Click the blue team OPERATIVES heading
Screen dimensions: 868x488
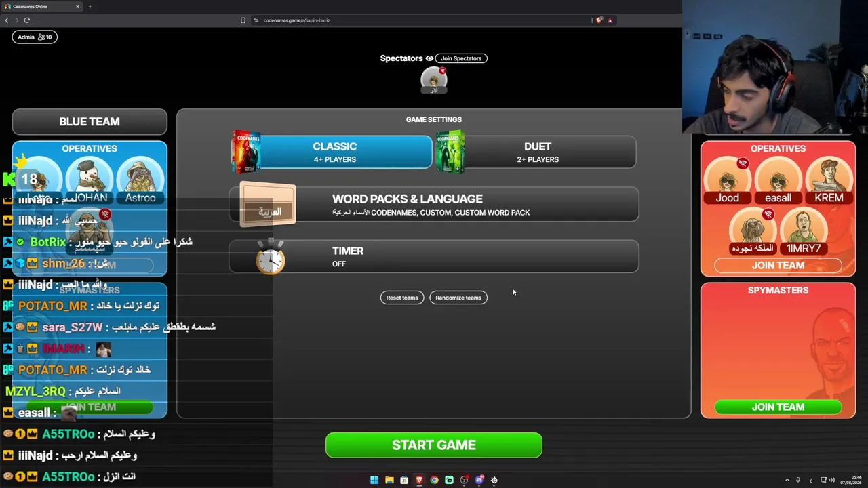[90, 148]
